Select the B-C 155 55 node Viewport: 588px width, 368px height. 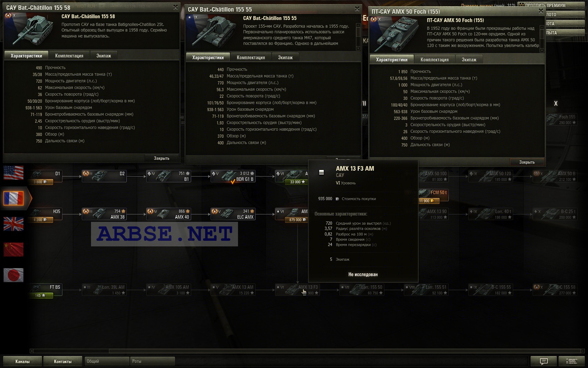pos(490,289)
